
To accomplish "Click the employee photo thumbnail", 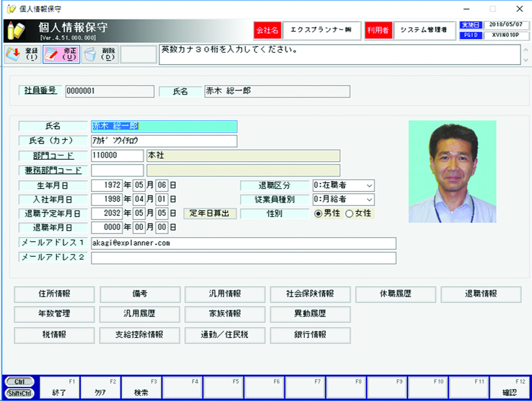I will point(452,171).
